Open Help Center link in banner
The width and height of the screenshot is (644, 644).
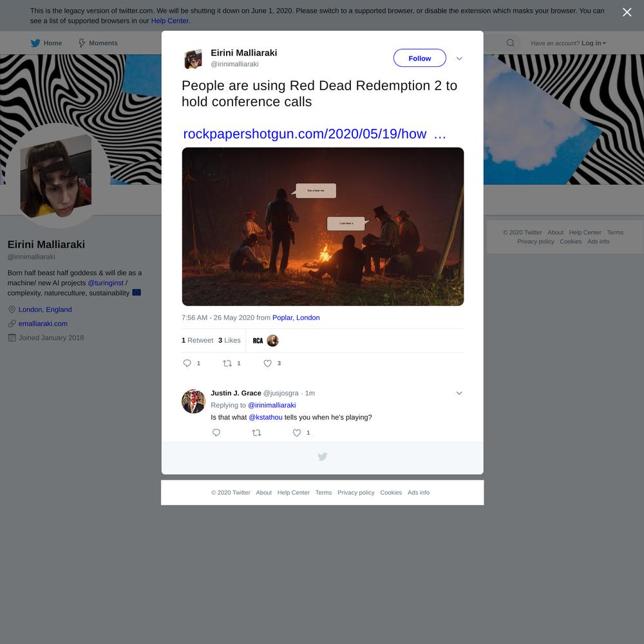pyautogui.click(x=170, y=21)
